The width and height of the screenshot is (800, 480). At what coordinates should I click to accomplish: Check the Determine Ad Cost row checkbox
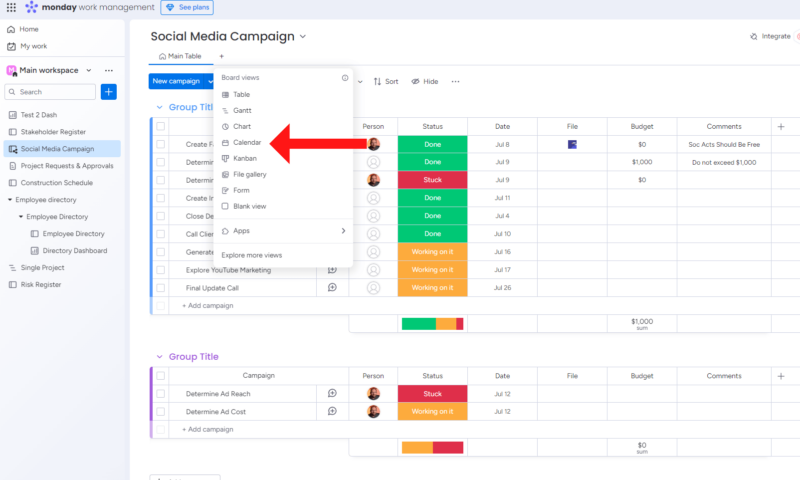pos(161,411)
